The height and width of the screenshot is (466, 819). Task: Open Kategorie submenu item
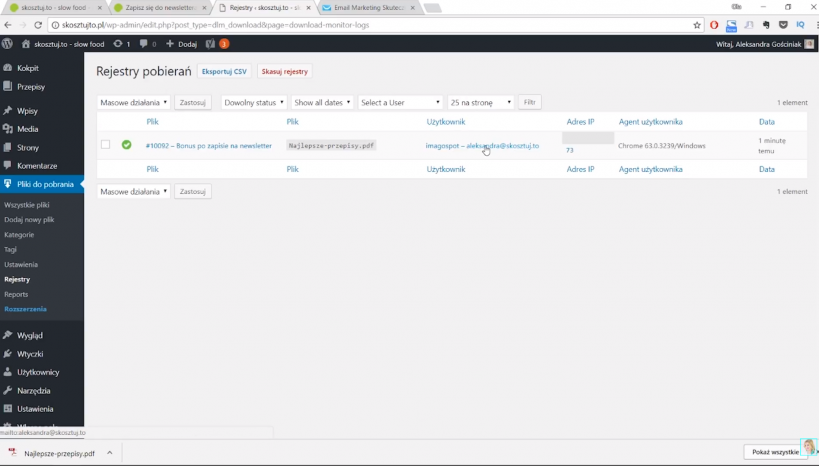(x=19, y=235)
